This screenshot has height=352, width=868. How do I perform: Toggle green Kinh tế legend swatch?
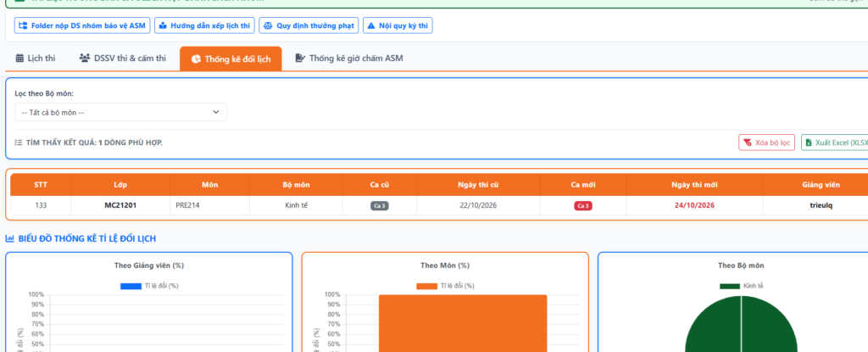pos(730,286)
